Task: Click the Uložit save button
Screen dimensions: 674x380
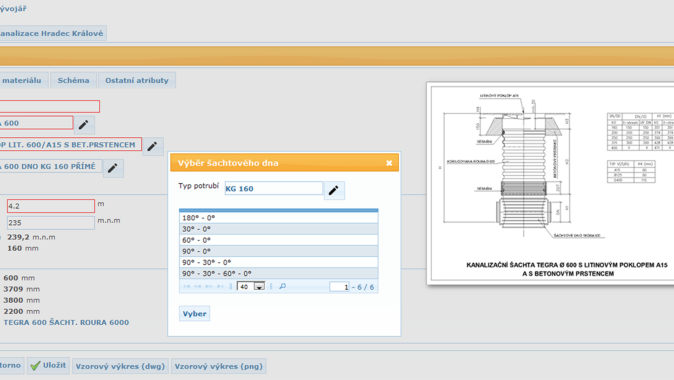Action: [48, 366]
